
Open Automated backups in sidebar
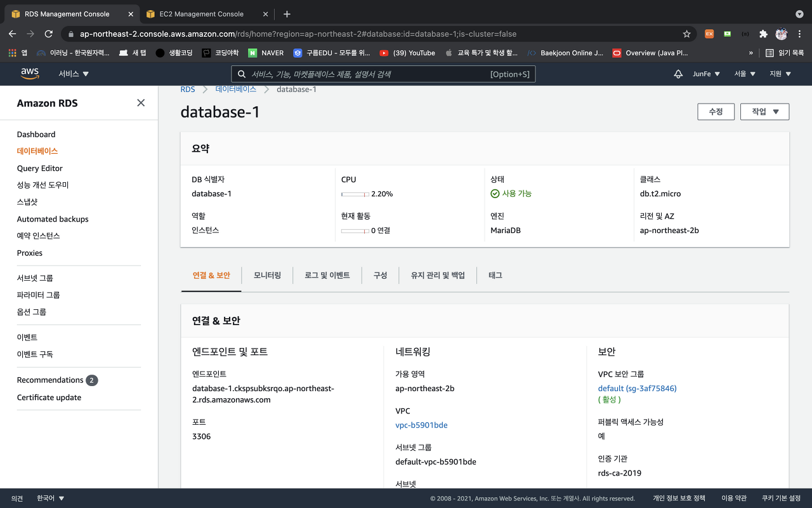point(53,219)
